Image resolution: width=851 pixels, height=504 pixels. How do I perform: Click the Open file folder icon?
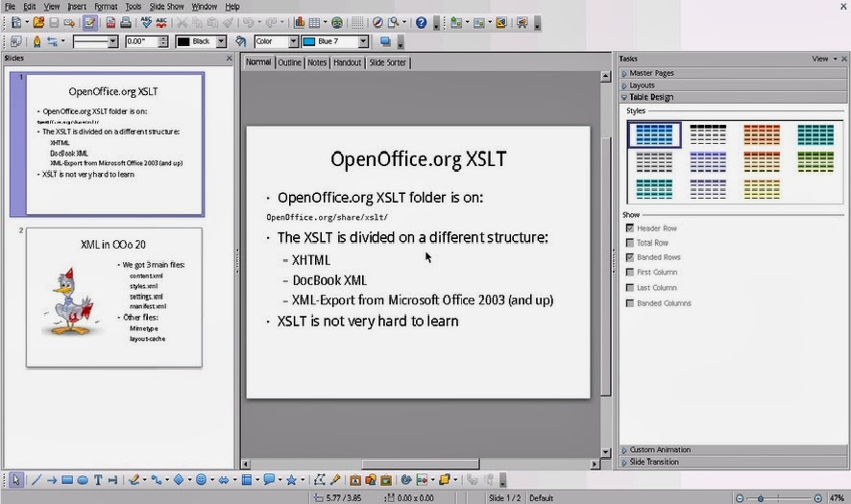pyautogui.click(x=38, y=23)
